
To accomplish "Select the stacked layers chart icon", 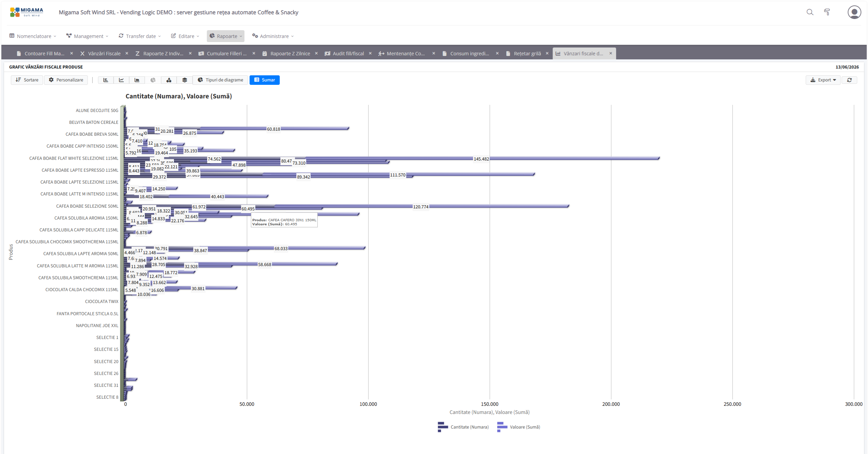I will (185, 80).
